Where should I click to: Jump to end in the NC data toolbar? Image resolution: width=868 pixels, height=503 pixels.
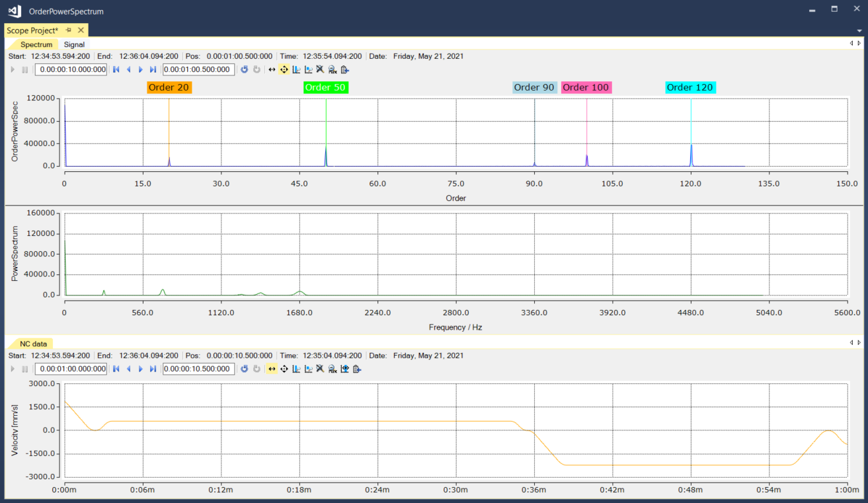(x=153, y=369)
